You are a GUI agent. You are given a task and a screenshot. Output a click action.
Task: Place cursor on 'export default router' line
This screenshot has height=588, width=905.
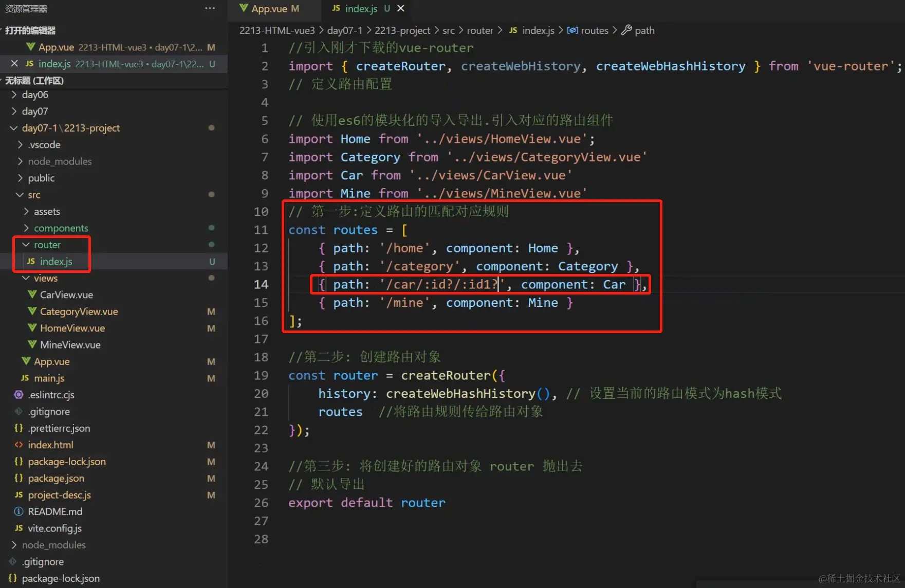click(x=367, y=503)
